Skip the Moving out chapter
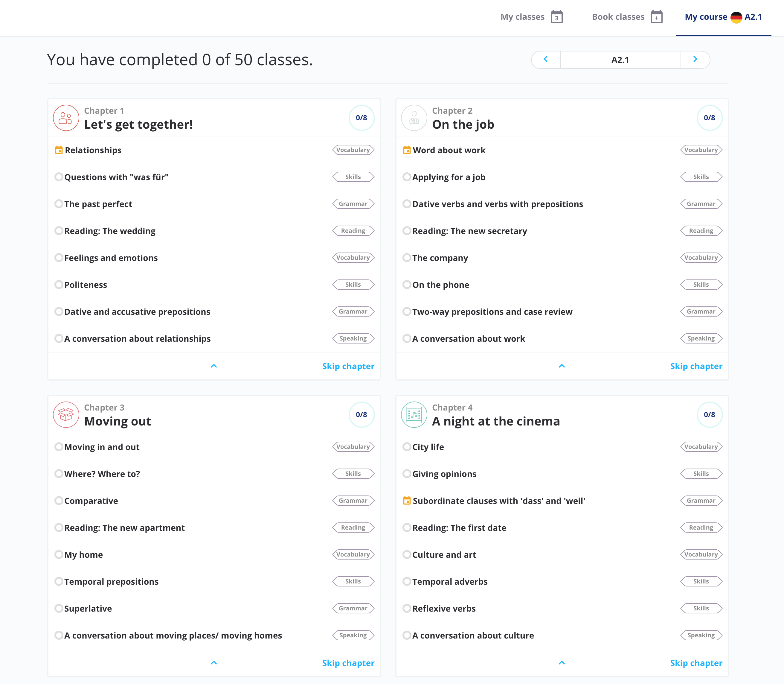This screenshot has height=684, width=784. (x=348, y=663)
